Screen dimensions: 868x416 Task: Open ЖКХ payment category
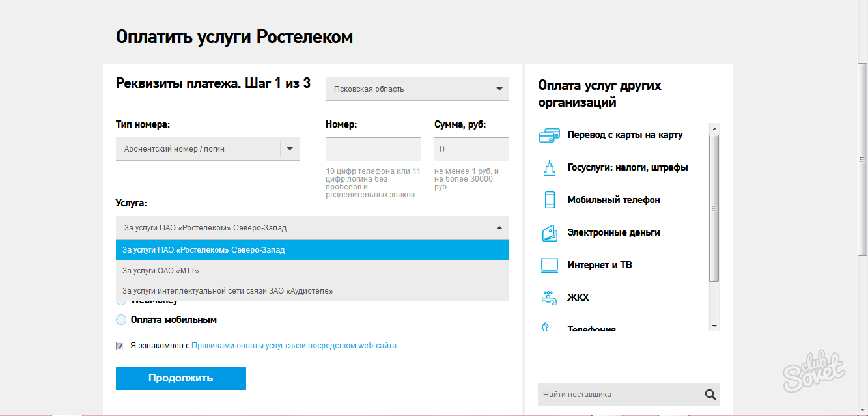[x=578, y=298]
